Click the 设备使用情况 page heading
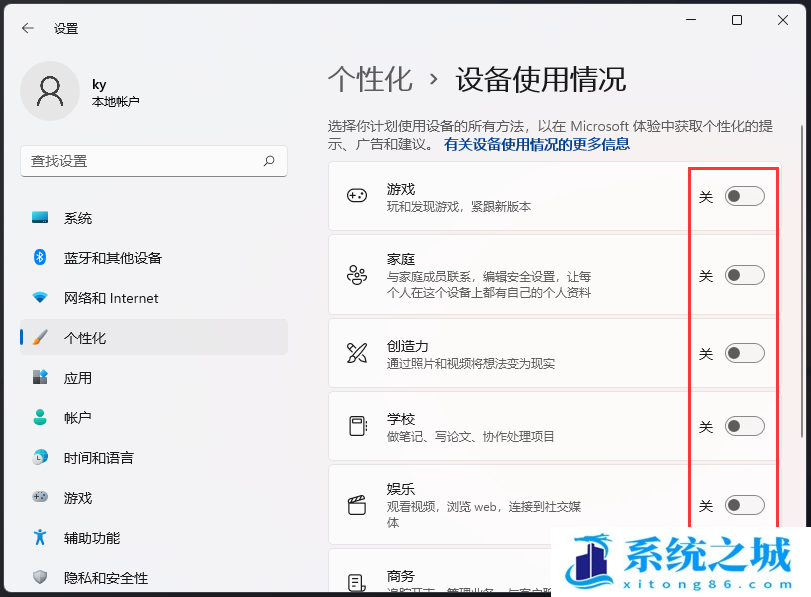The height and width of the screenshot is (597, 811). (x=540, y=79)
